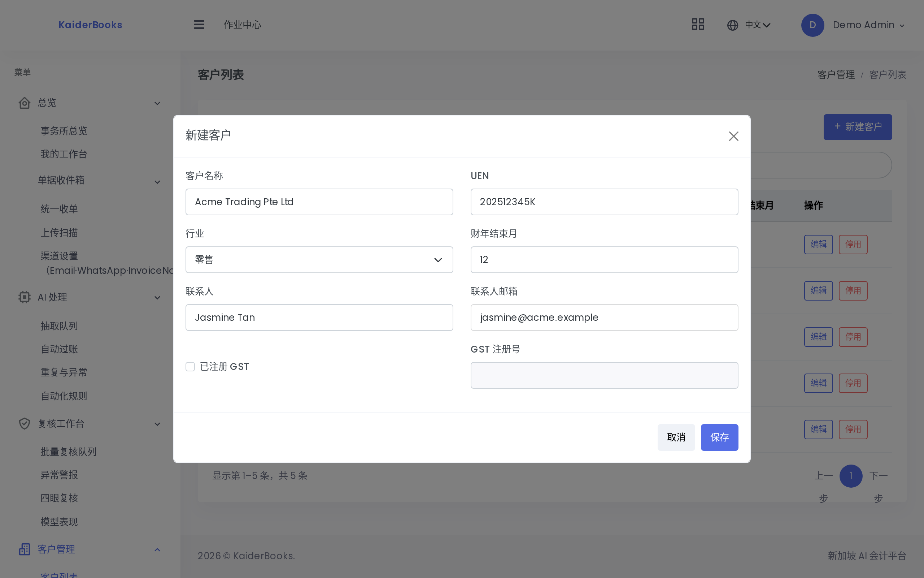Click the 下一步 pagination link

(x=878, y=487)
